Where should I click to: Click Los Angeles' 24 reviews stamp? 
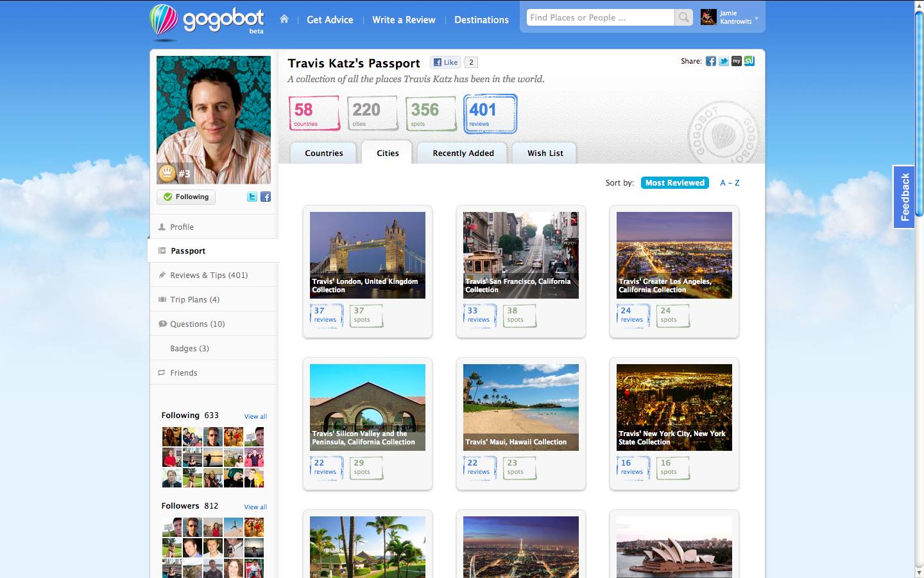click(633, 315)
